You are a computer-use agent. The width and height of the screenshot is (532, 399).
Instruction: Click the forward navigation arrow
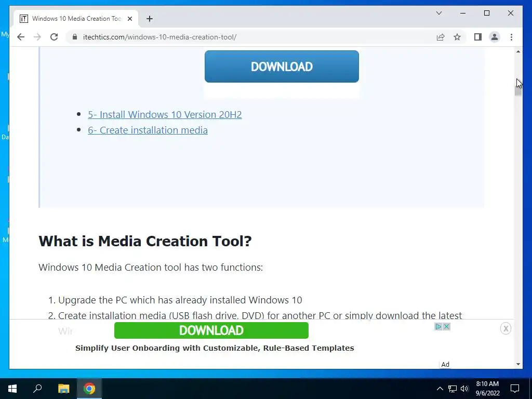coord(37,37)
